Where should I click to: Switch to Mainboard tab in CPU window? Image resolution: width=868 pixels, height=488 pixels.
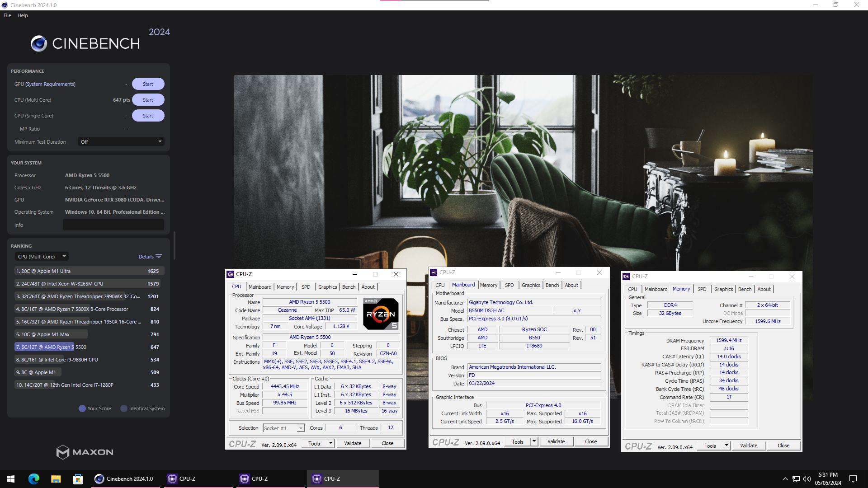click(x=260, y=287)
